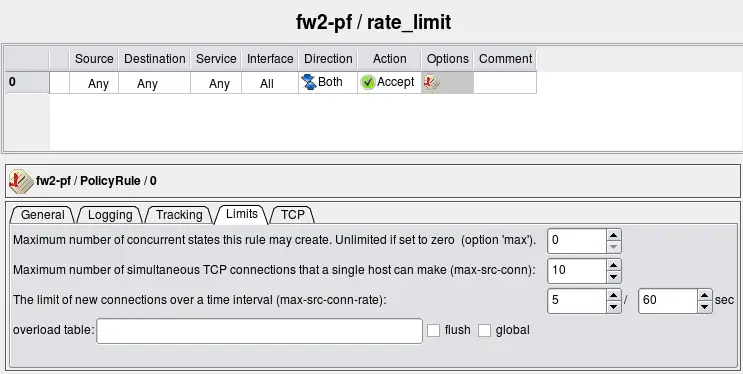Decrease the max-src-conn value
The image size is (743, 374).
coord(614,277)
